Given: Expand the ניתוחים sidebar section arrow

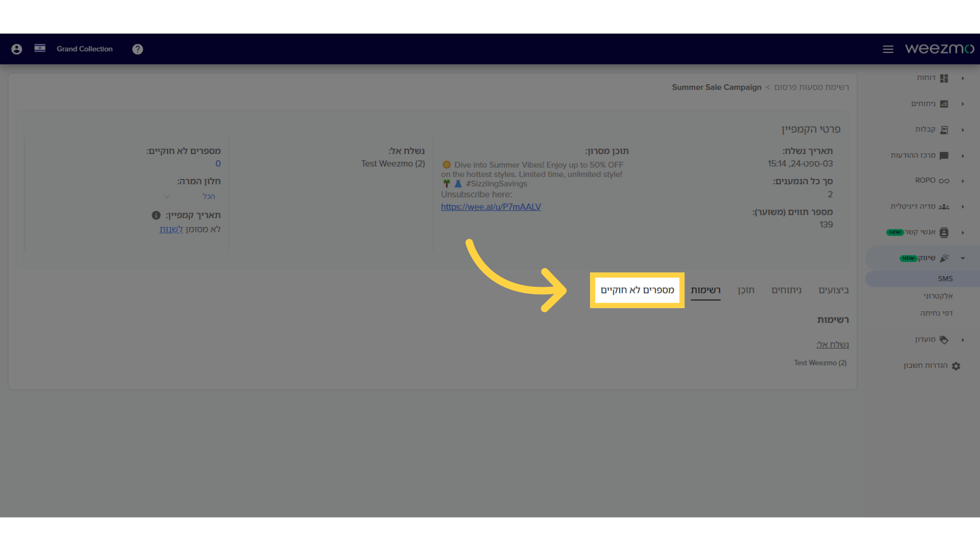Looking at the screenshot, I should [963, 104].
